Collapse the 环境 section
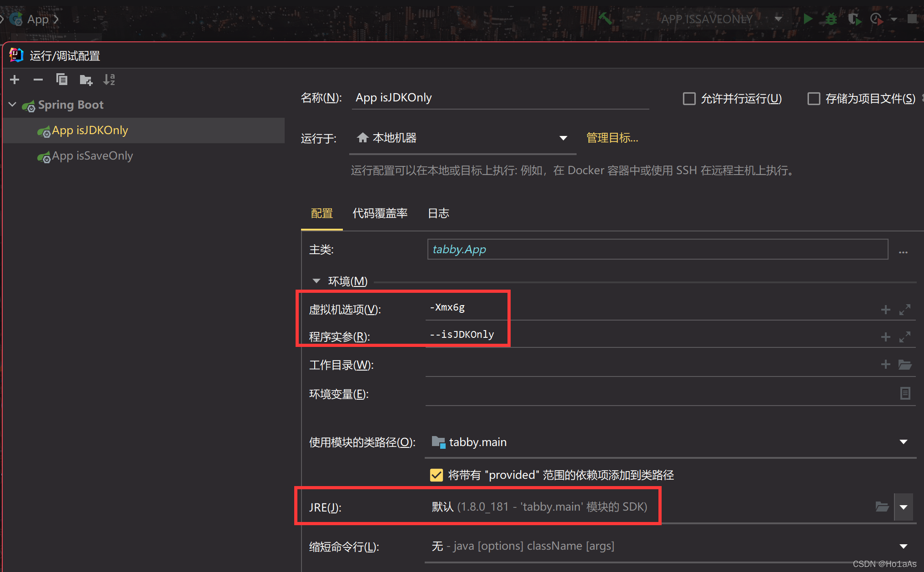 click(x=316, y=281)
